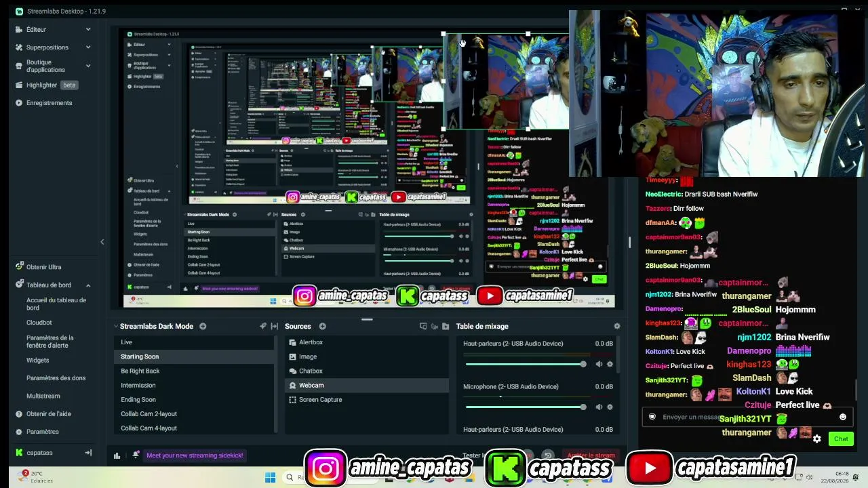The width and height of the screenshot is (868, 488).
Task: Click the Kick logo beside capatass account
Action: pos(19,453)
